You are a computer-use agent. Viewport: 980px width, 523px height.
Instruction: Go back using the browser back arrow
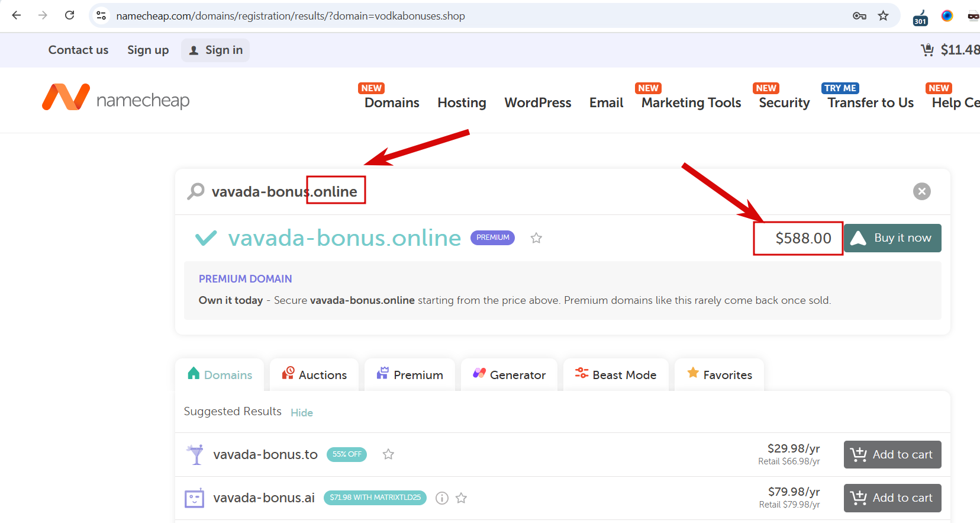coord(17,15)
